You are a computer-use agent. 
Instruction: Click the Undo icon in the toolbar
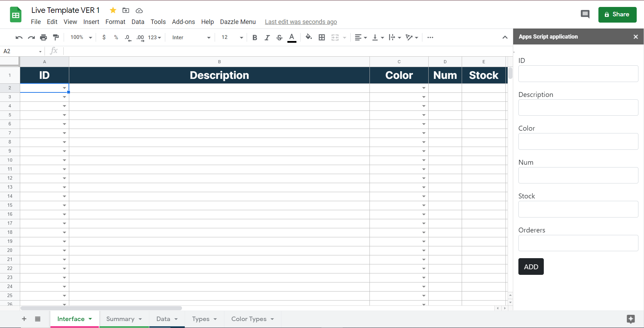point(18,37)
